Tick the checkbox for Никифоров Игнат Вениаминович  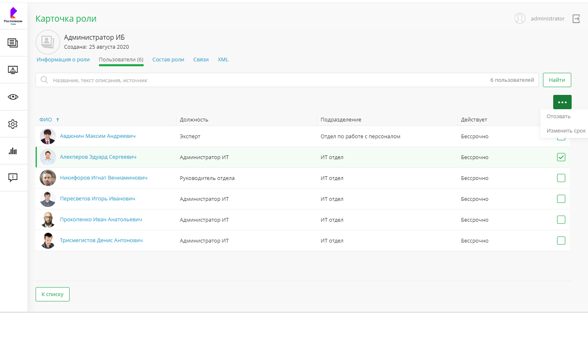coord(561,178)
